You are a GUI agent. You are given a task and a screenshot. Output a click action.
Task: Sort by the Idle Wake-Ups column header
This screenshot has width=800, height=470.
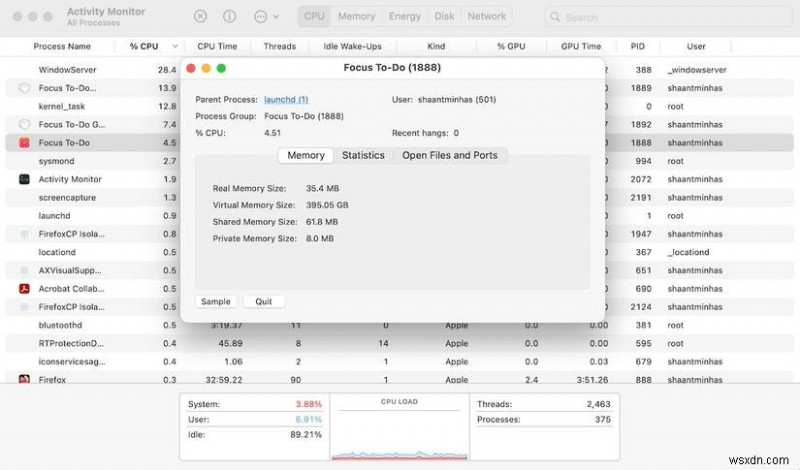coord(352,46)
